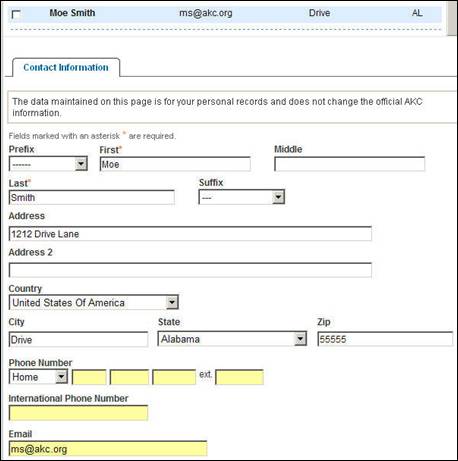
Task: Click the Zip field
Action: point(385,339)
